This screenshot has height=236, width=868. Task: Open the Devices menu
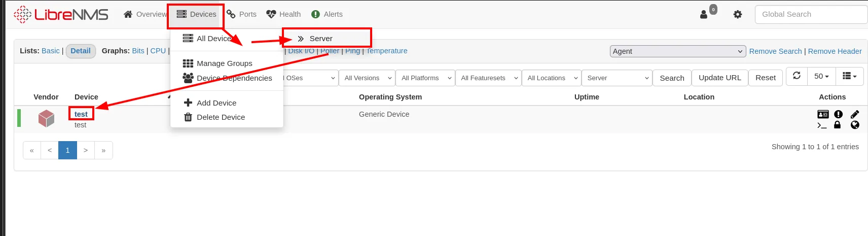coord(196,14)
